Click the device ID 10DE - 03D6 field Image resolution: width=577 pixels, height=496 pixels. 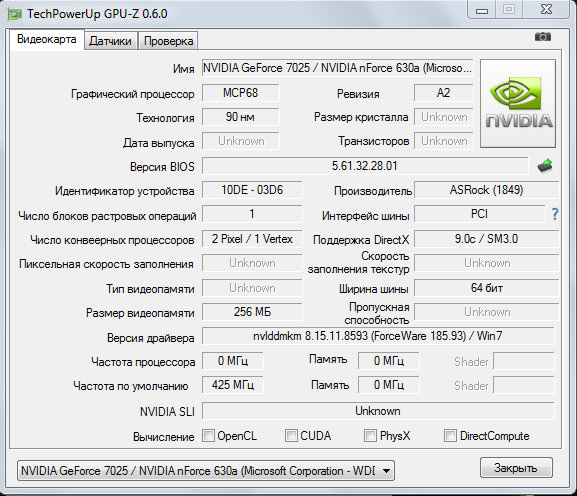(x=252, y=190)
